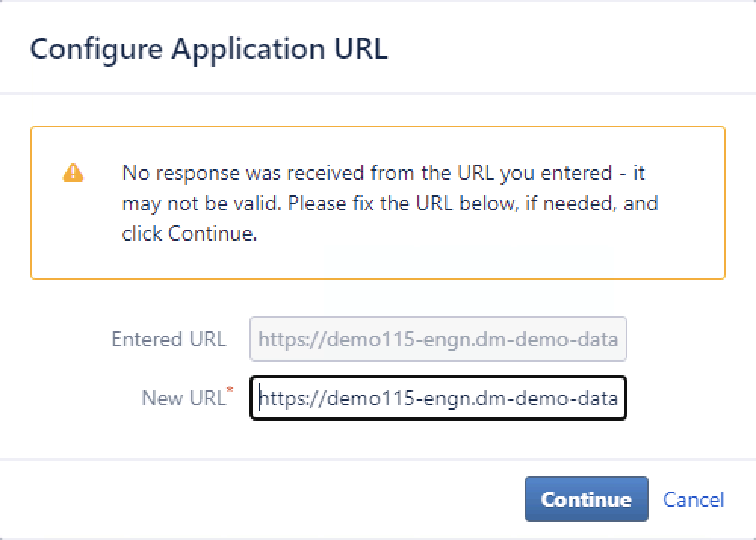Click the word "URL" in the dialog title
Screen dimensions: 756x540
[361, 48]
